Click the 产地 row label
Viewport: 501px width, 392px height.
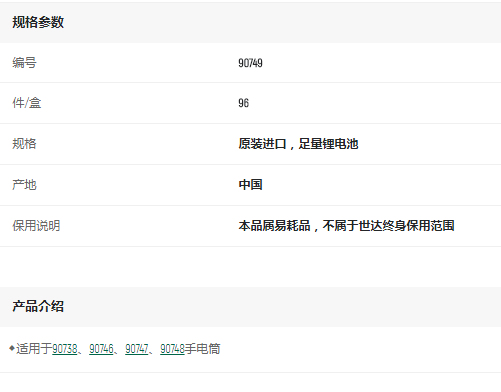click(x=24, y=185)
